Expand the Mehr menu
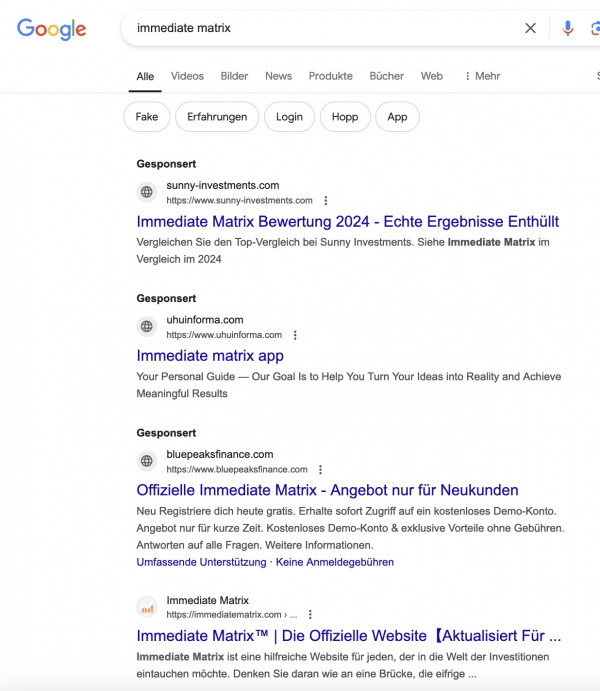This screenshot has width=600, height=691. (x=482, y=76)
